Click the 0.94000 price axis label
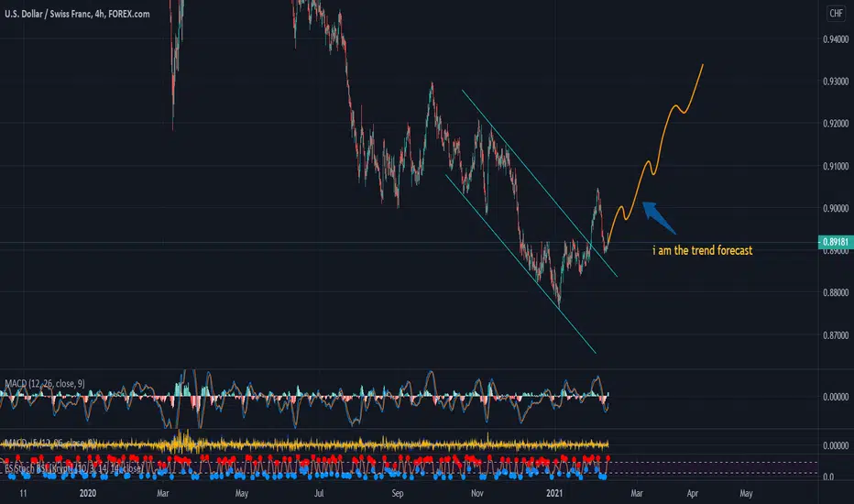The image size is (854, 504). point(836,39)
